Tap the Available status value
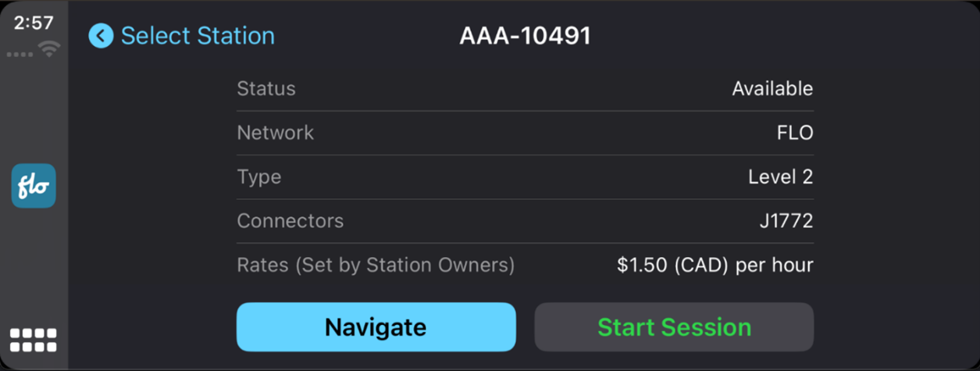980x371 pixels. pos(772,89)
